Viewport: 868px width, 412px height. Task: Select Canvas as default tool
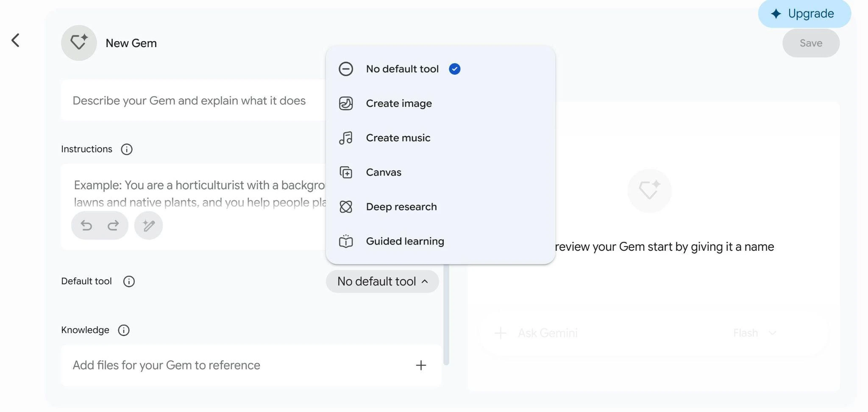coord(441,172)
